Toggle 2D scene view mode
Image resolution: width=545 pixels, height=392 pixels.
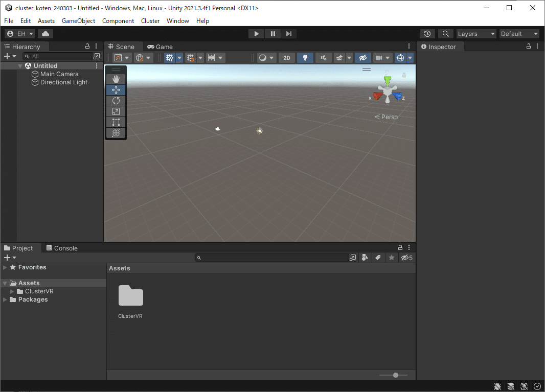point(286,58)
